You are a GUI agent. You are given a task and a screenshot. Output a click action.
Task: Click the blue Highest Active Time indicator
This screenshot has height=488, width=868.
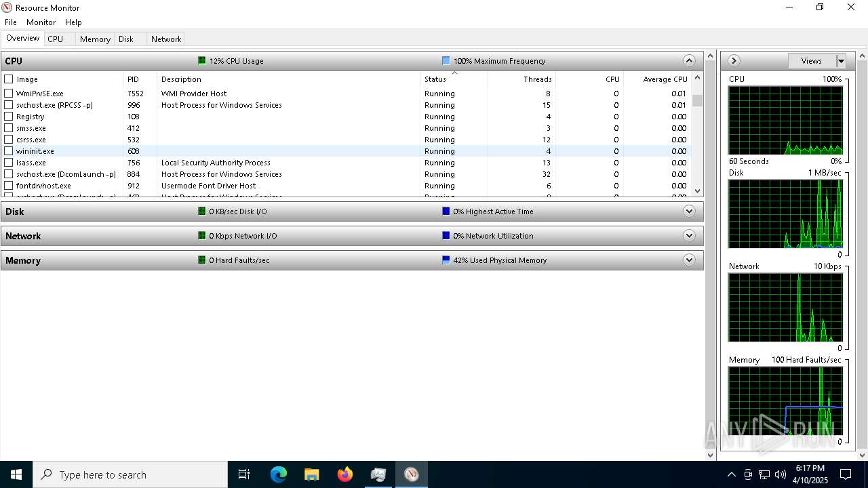pos(446,211)
